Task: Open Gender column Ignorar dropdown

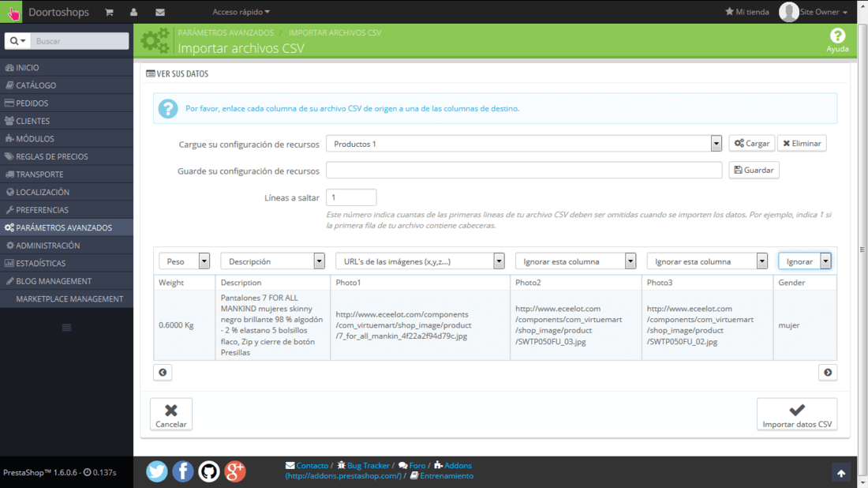Action: 805,261
